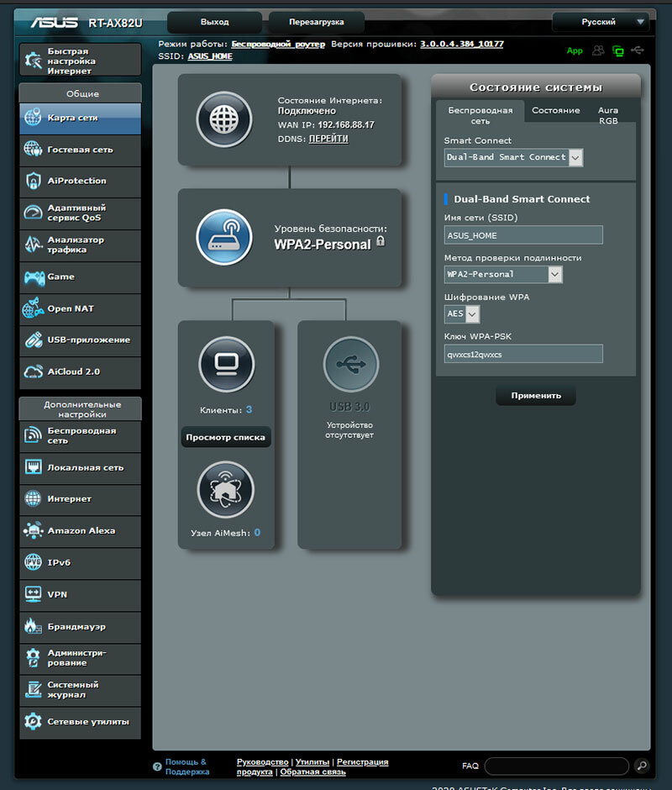Click the Применить apply button
672x790 pixels.
[x=536, y=396]
